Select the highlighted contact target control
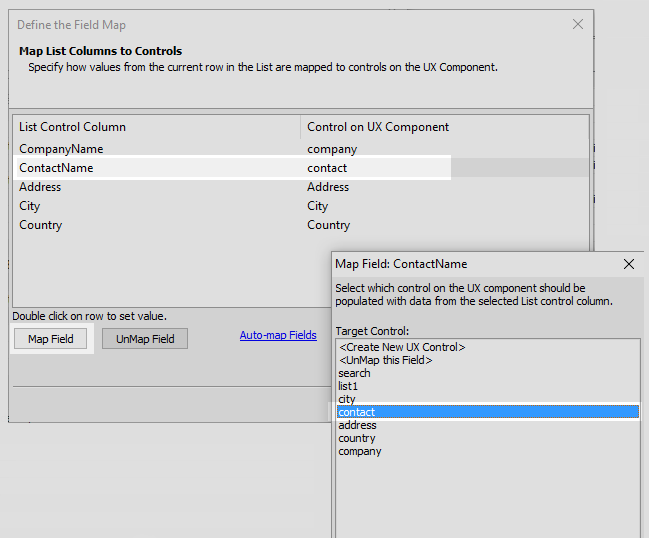This screenshot has height=538, width=649. pyautogui.click(x=488, y=412)
